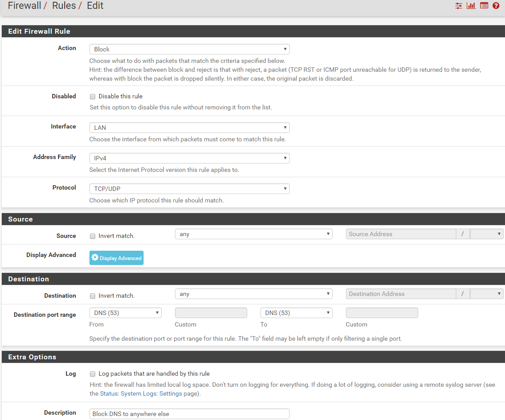
Task: Open the red help question-mark icon
Action: (x=496, y=6)
